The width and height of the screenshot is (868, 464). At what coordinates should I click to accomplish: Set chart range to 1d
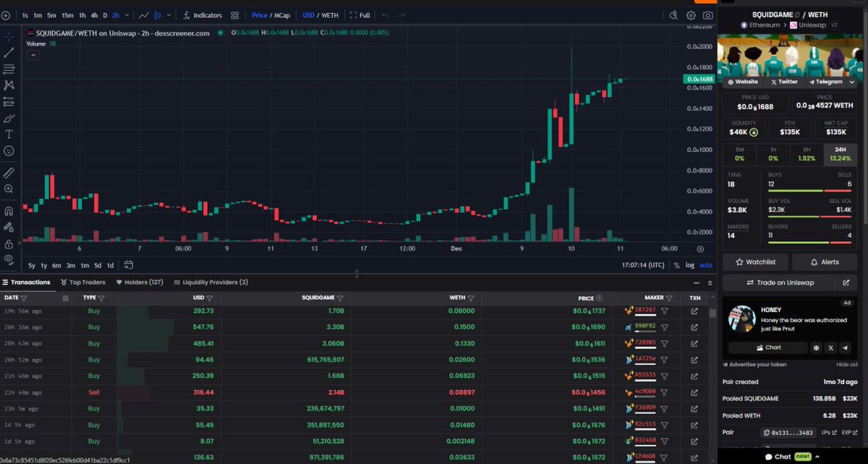point(110,265)
